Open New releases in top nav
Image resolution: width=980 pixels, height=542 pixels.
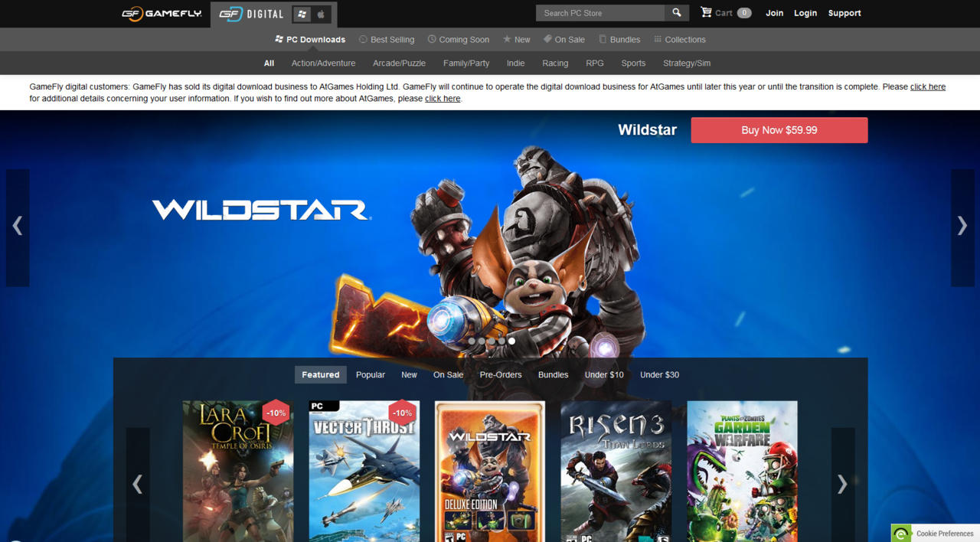(517, 40)
